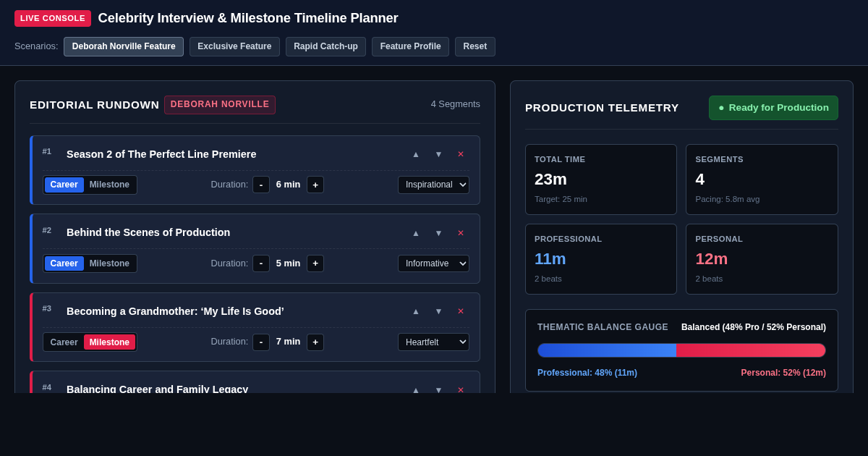Click the 4 Segments counter text

456,104
